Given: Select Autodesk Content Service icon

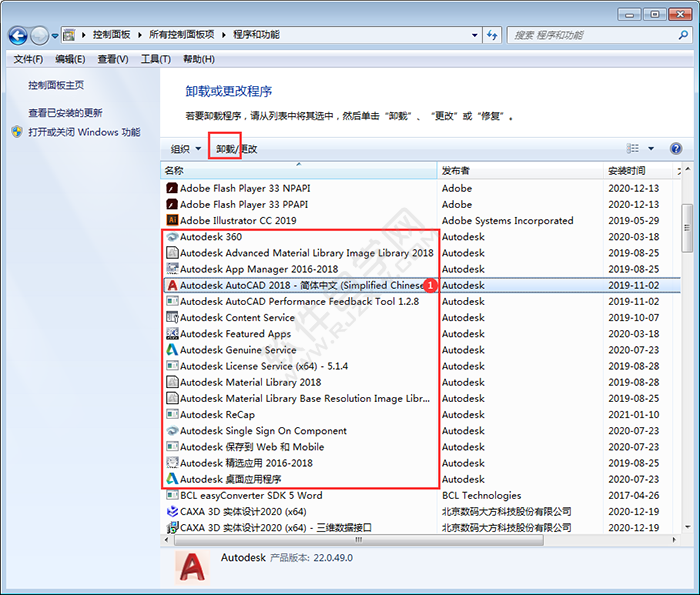Looking at the screenshot, I should 172,317.
